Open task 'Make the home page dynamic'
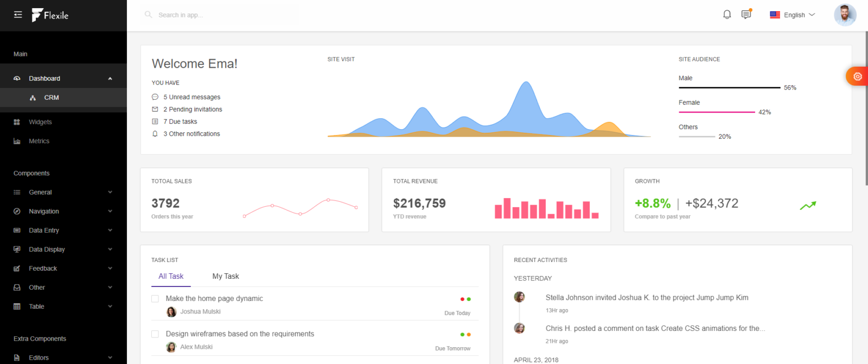This screenshot has width=868, height=364. [214, 298]
